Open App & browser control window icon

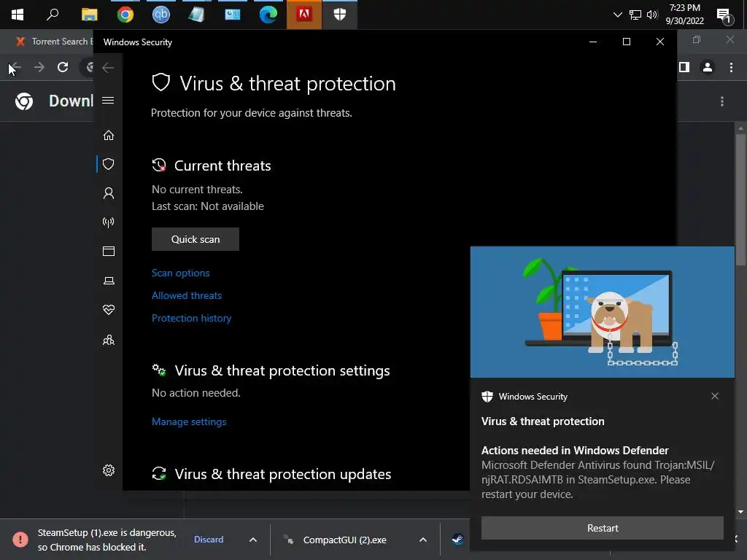[109, 251]
